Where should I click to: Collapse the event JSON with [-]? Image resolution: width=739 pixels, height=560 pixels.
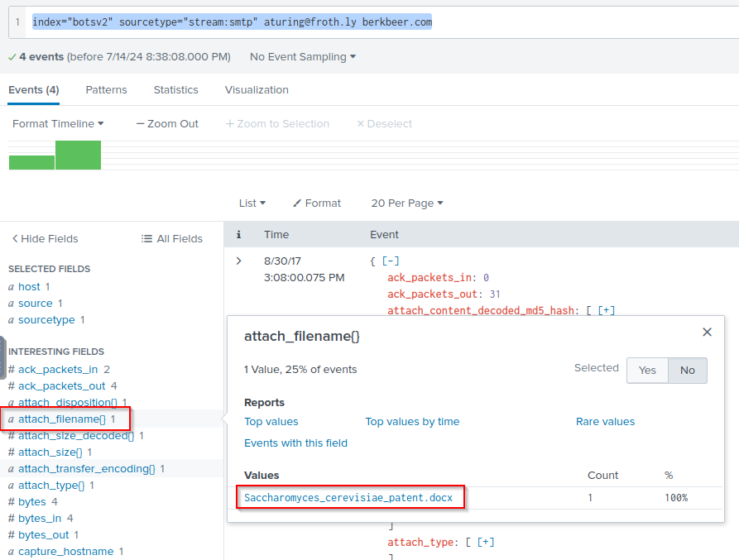pos(391,261)
